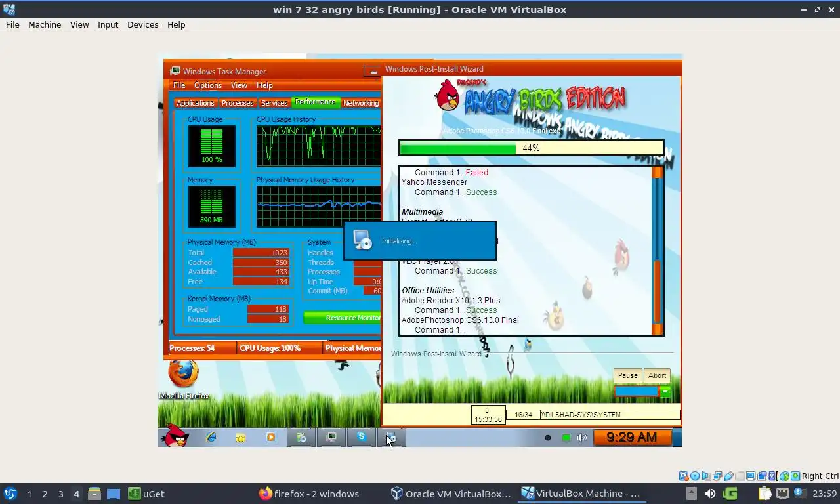
Task: Open the host start menu button
Action: [10, 493]
